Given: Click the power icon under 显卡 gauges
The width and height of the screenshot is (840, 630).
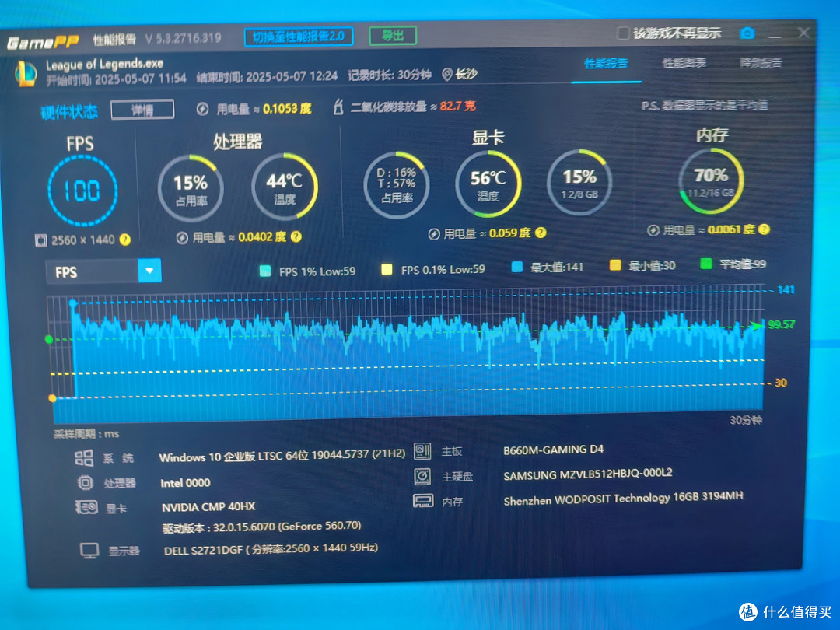Looking at the screenshot, I should click(x=434, y=234).
